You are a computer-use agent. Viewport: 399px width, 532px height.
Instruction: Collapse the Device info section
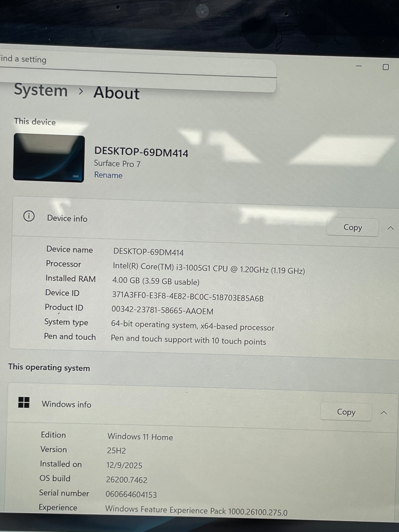tap(391, 228)
